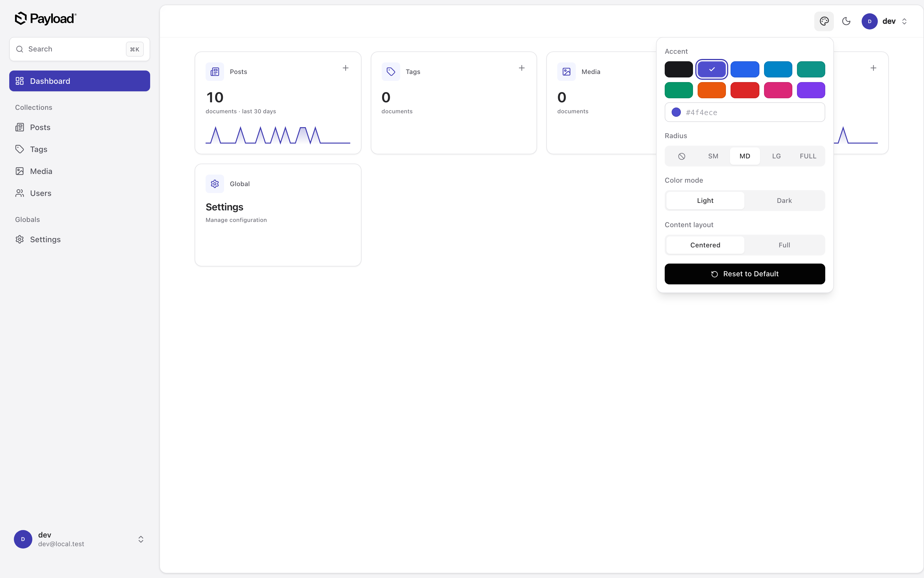Open the Dashboard nav item
Image resolution: width=924 pixels, height=578 pixels.
pos(79,81)
